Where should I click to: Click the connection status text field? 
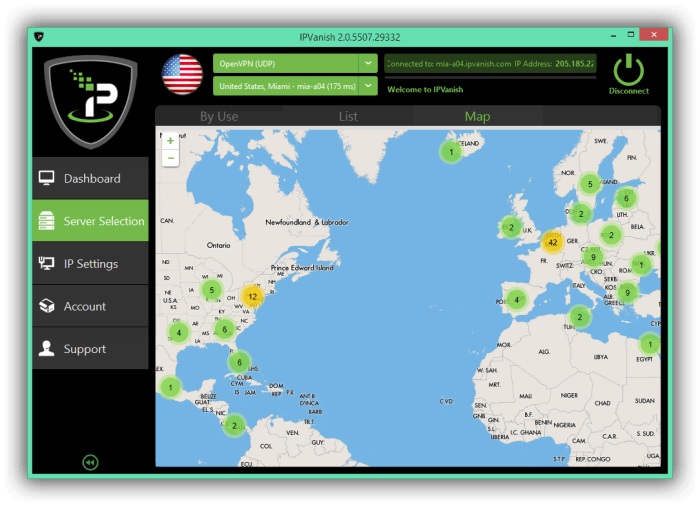tap(490, 63)
